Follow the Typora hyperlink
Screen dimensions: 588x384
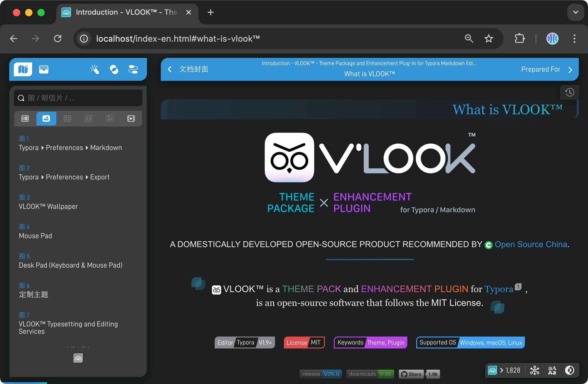point(499,289)
